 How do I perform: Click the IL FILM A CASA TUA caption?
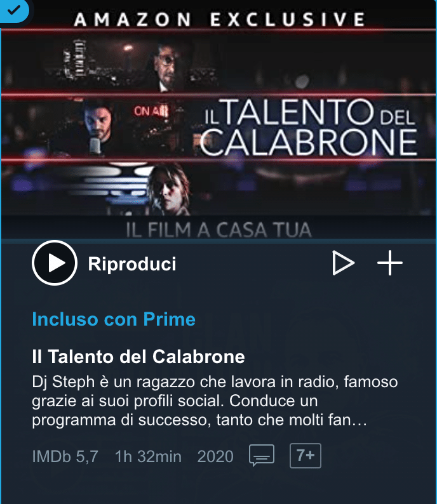point(218,230)
